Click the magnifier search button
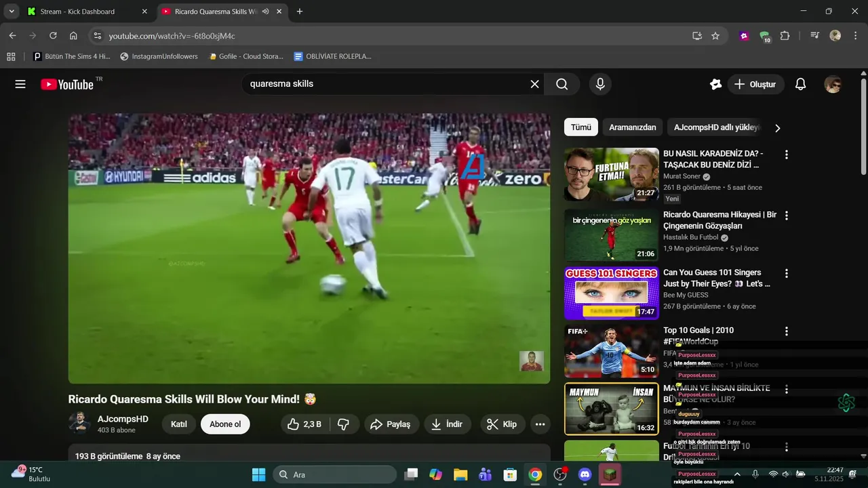 click(x=562, y=84)
